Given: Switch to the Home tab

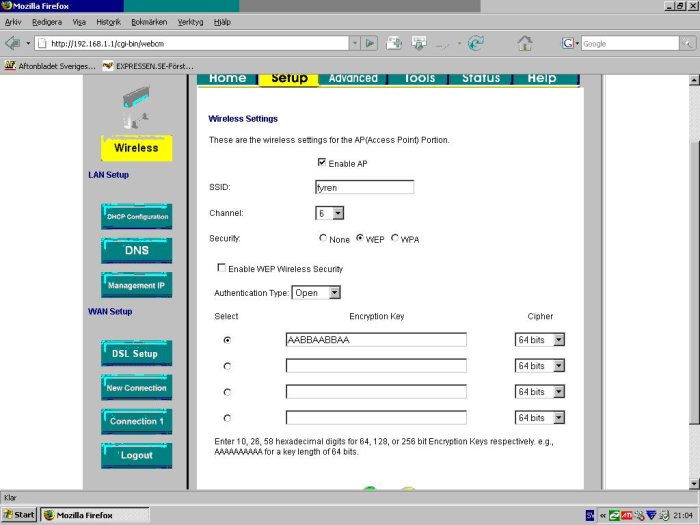Looking at the screenshot, I should point(227,79).
